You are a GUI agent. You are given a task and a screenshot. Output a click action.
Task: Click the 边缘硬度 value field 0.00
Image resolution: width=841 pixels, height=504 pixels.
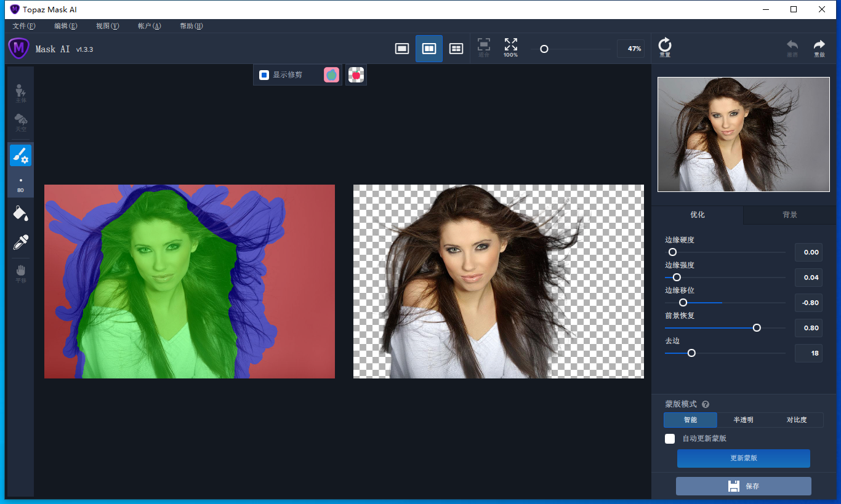pos(808,252)
